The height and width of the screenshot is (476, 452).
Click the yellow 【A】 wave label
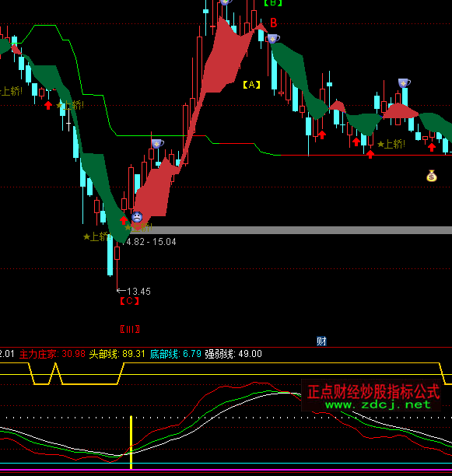[x=251, y=85]
